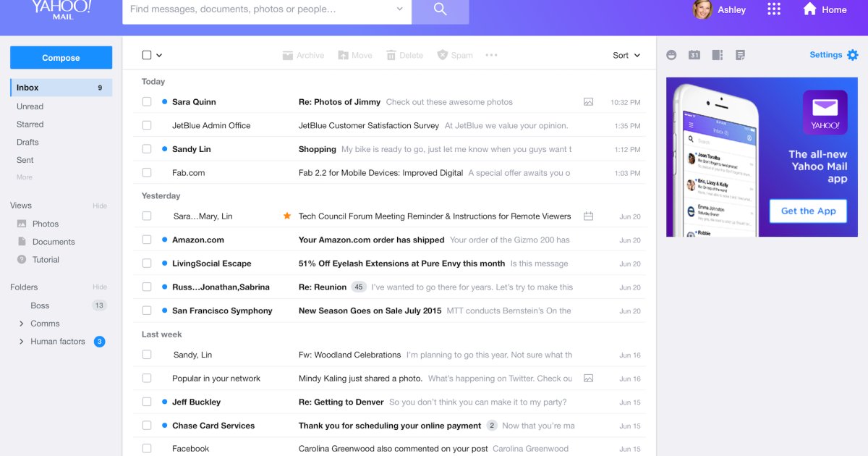
Task: Hide the Folders section
Action: pos(100,287)
